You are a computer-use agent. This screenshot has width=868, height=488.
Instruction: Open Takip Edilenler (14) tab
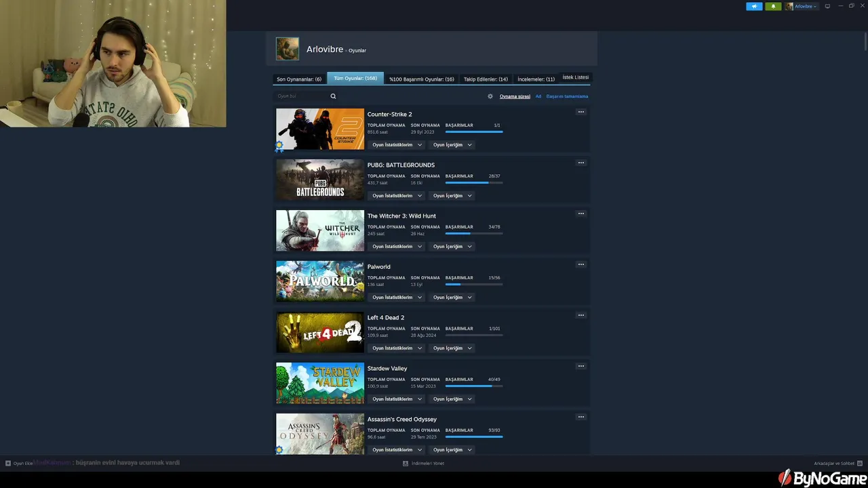point(486,79)
